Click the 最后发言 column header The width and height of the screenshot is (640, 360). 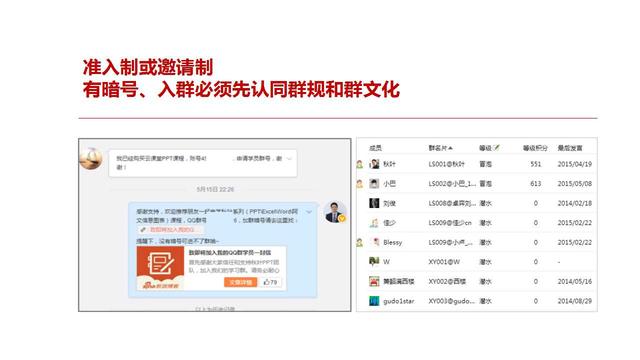(570, 148)
